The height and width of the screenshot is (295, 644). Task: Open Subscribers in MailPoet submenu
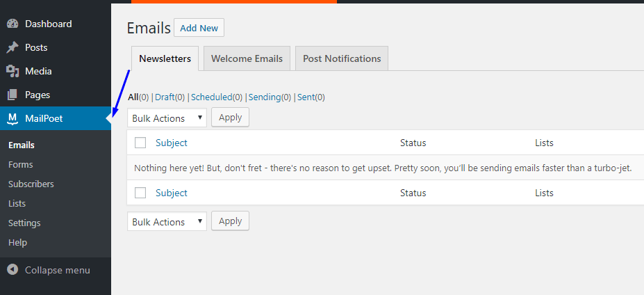(31, 184)
